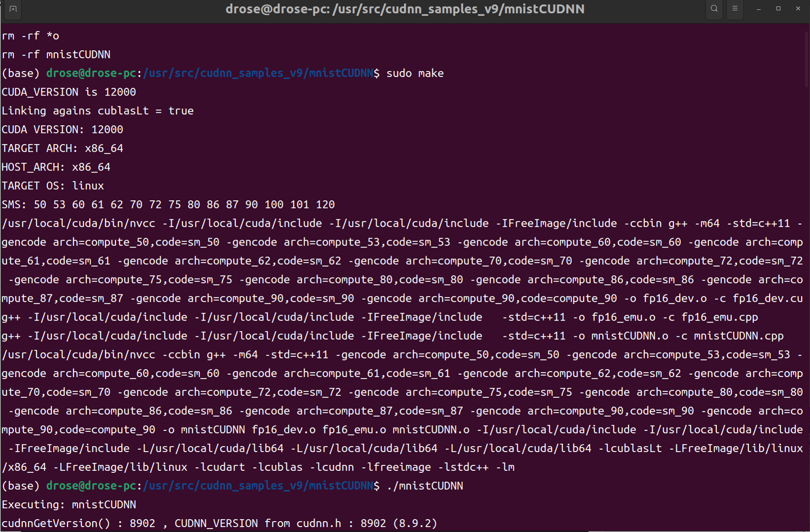This screenshot has height=532, width=810.
Task: Click 'rm -rf mnistCUDNN' line
Action: pos(56,55)
